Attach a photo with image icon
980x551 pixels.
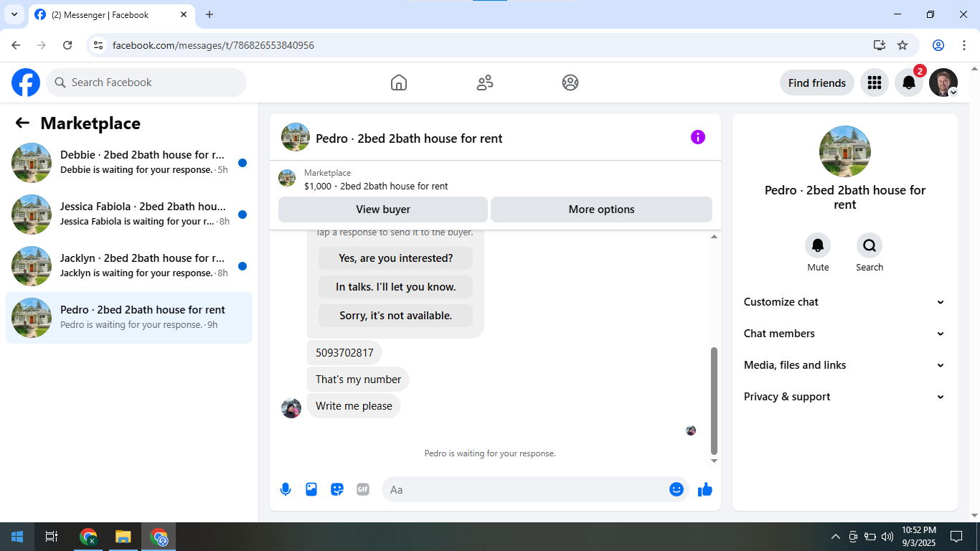[x=311, y=489]
